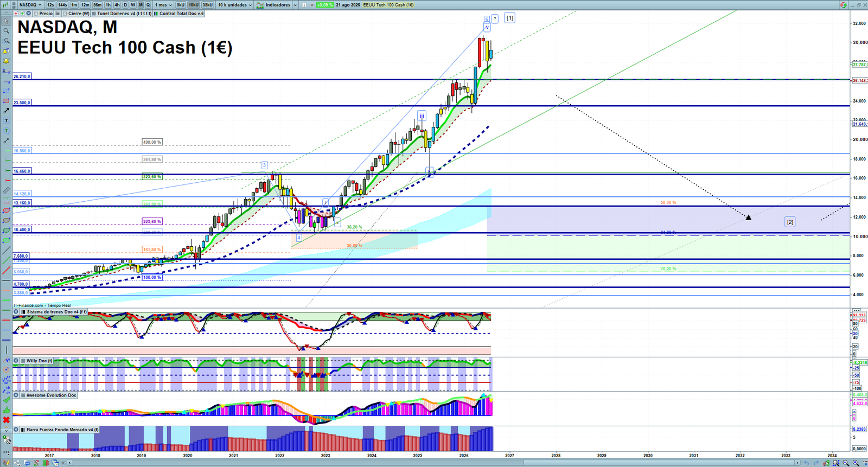Select the 144s timeframe
This screenshot has height=467, width=868.
pyautogui.click(x=62, y=5)
